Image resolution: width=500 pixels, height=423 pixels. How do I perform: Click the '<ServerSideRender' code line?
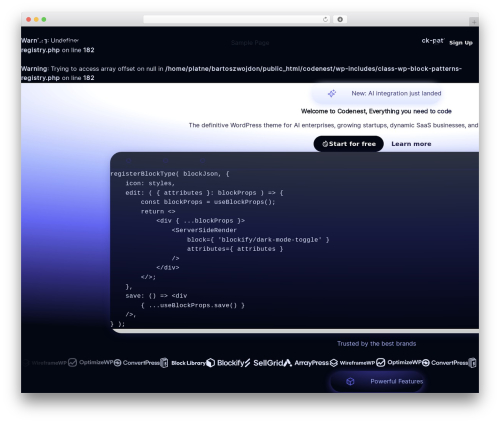(x=204, y=230)
